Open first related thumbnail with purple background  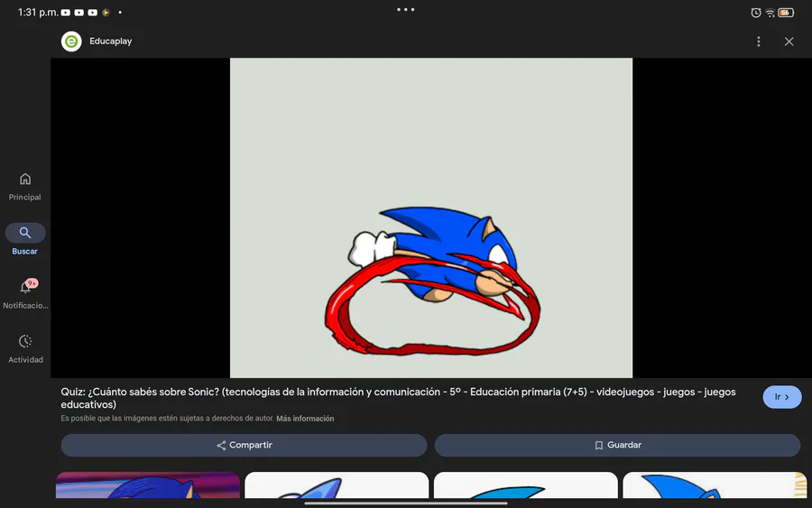(x=148, y=485)
